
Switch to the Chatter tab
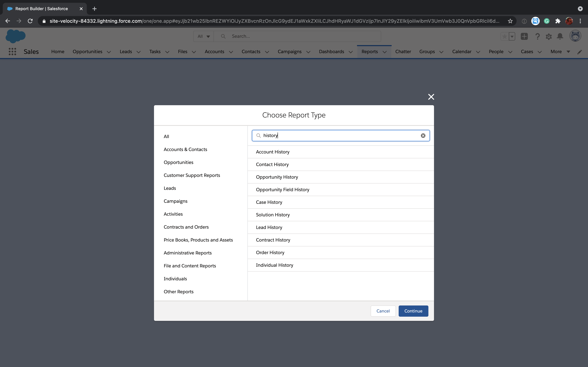tap(403, 51)
